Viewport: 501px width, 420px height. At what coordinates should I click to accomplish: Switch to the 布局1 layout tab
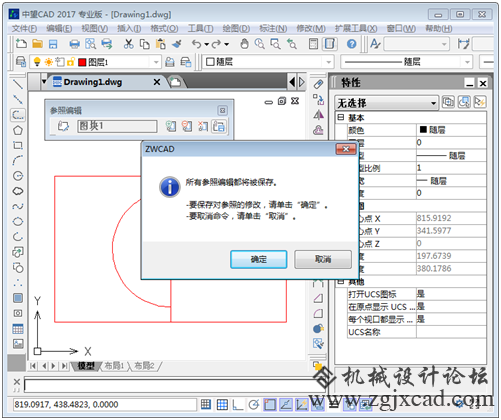point(114,366)
